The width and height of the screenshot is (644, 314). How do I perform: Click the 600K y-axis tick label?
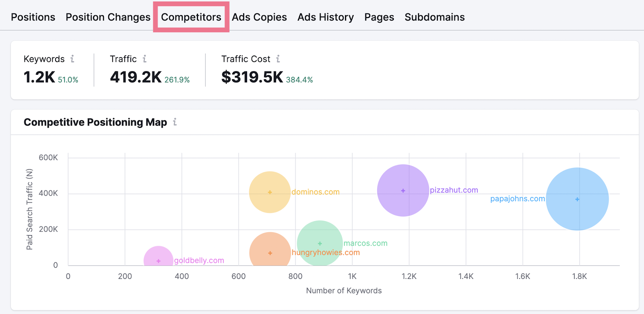pyautogui.click(x=48, y=157)
